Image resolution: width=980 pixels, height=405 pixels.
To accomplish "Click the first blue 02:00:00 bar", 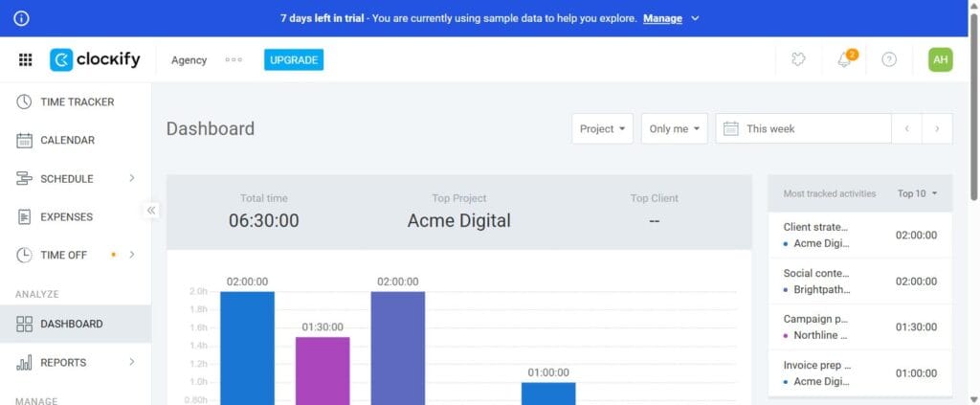I will pos(248,349).
